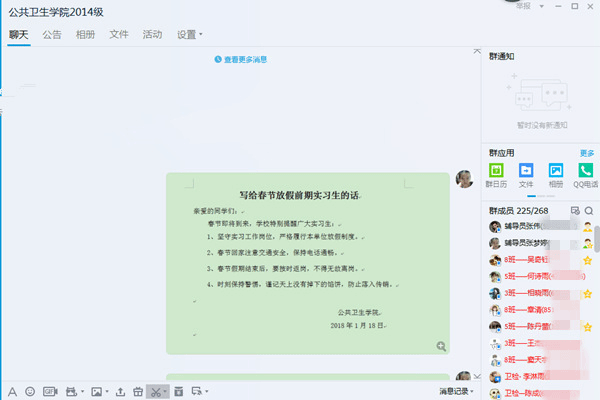Open the QQ电话 phone app

[585, 172]
